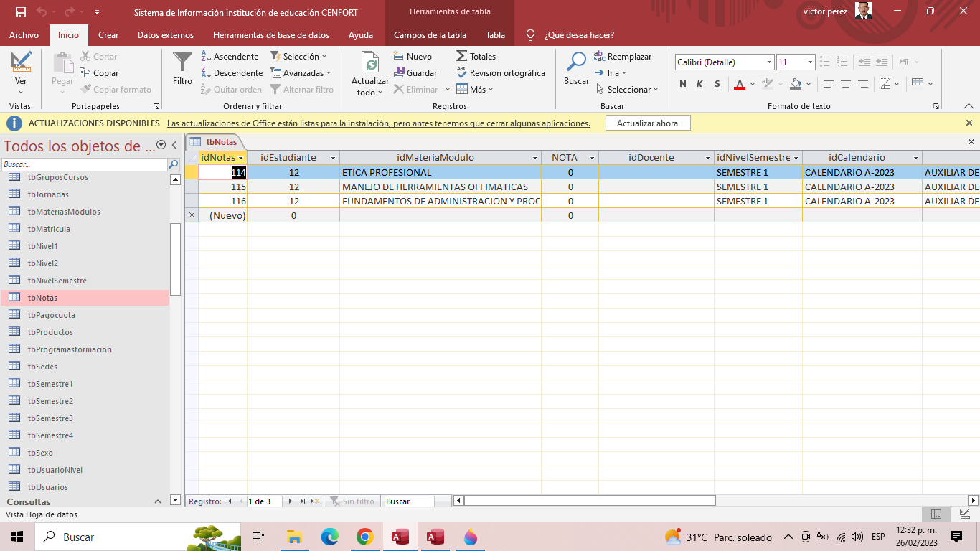The width and height of the screenshot is (980, 551).
Task: Click the font color A swatch
Action: [x=740, y=84]
